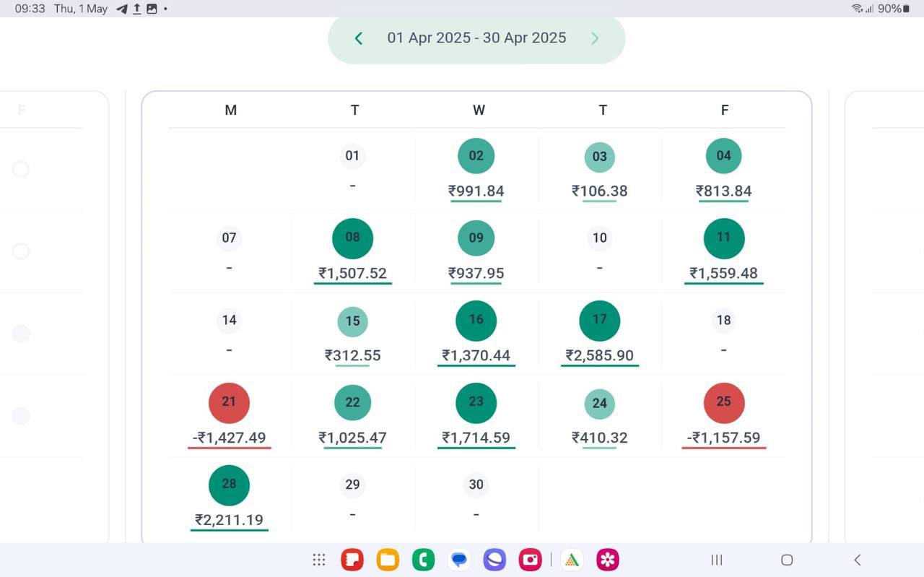
Task: Open the green triangle pyramid app
Action: (572, 560)
